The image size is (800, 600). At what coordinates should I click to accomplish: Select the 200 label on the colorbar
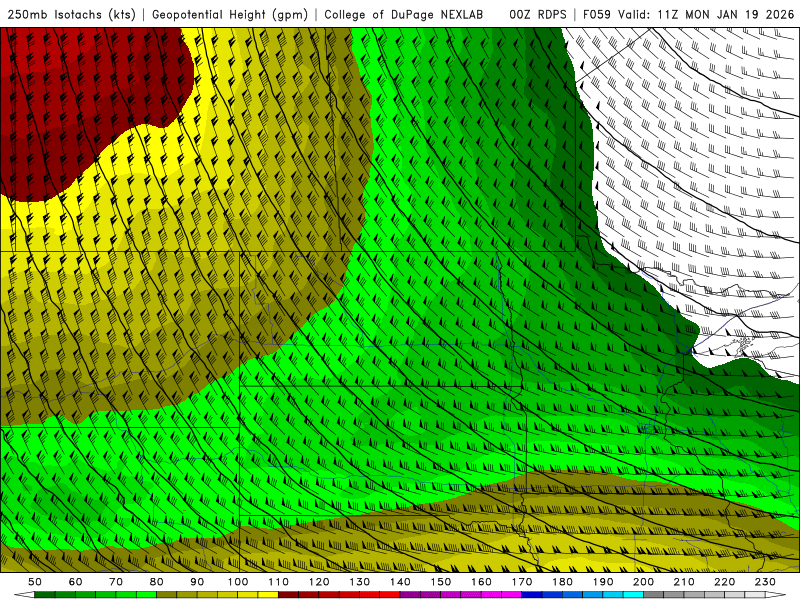[x=643, y=582]
